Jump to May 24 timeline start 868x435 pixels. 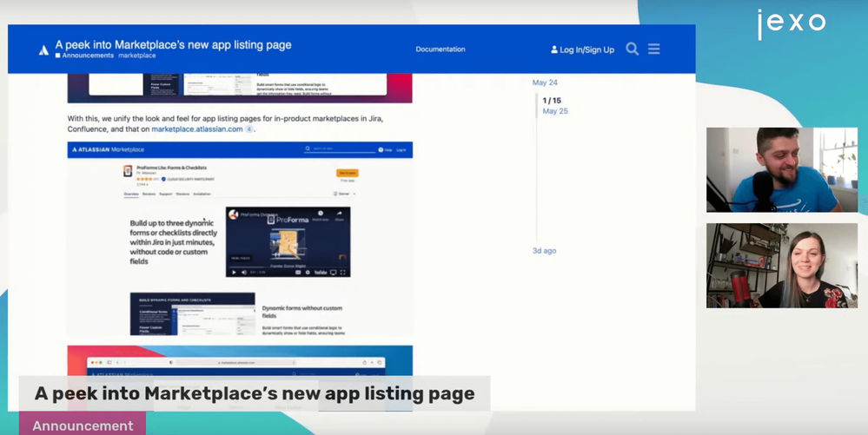(x=545, y=82)
